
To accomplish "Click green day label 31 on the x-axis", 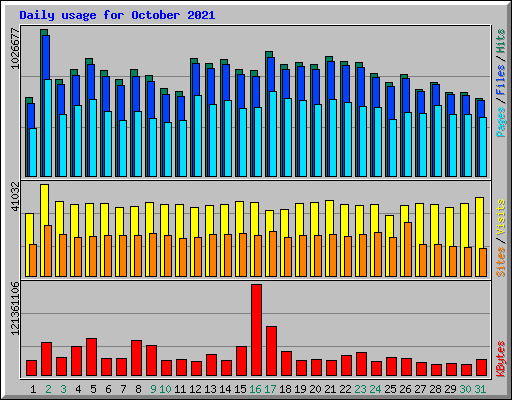I will coord(480,389).
